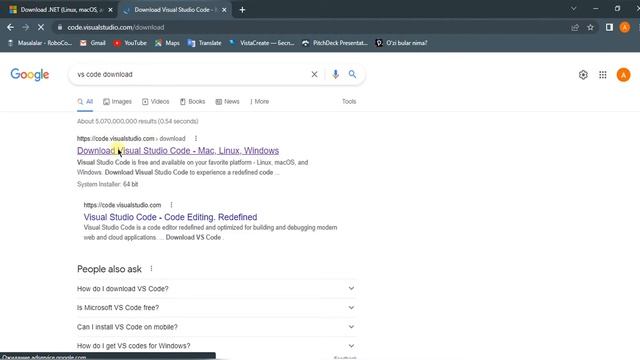Open search Tools

point(349,102)
